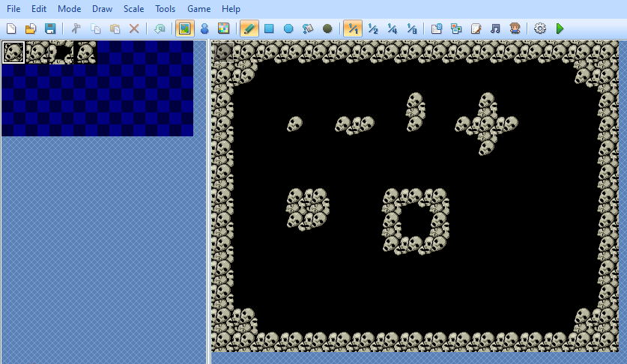The height and width of the screenshot is (364, 627).
Task: Set map zoom to 1/4 scale
Action: [393, 28]
